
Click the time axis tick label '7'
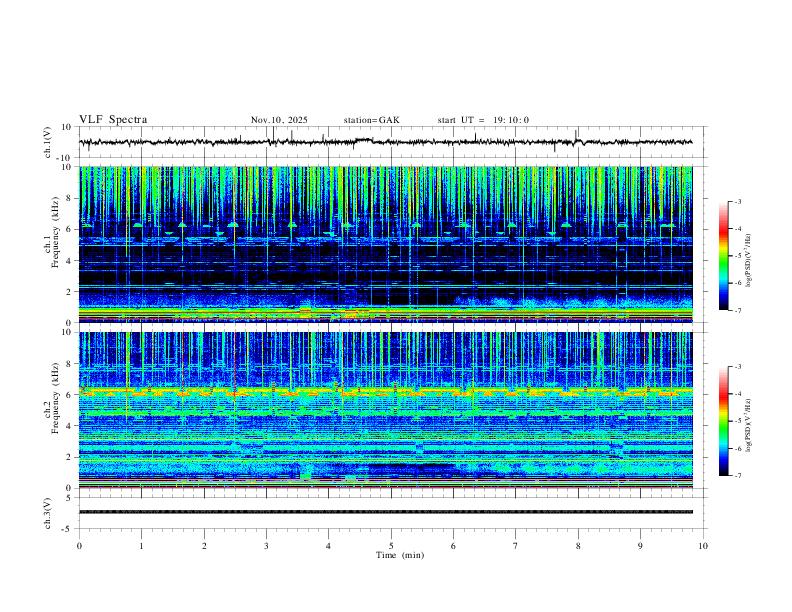(516, 546)
